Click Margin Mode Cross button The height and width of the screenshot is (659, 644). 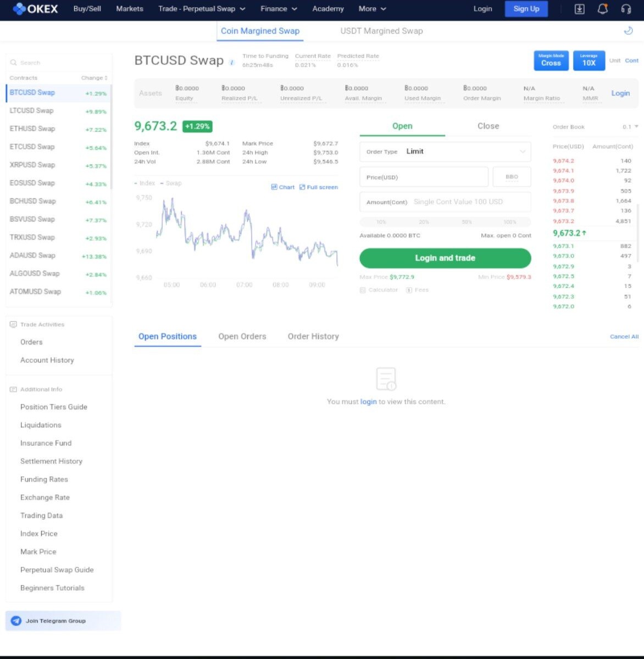point(551,60)
